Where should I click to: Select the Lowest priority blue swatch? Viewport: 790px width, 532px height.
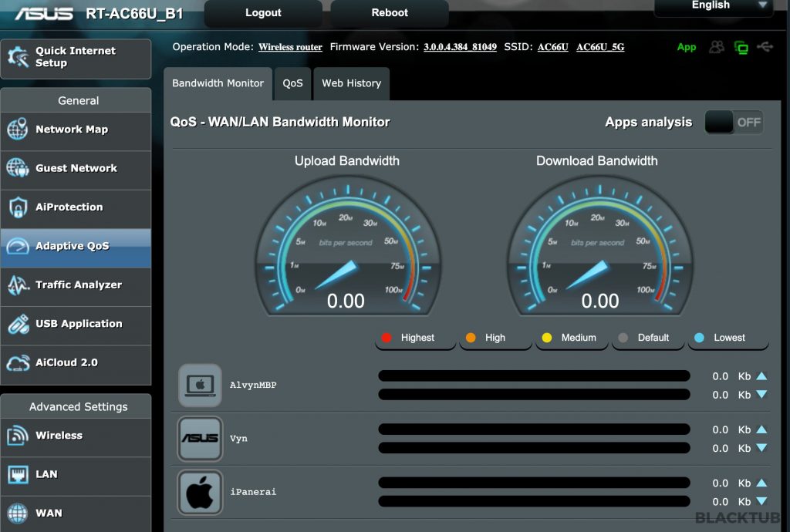pyautogui.click(x=699, y=338)
